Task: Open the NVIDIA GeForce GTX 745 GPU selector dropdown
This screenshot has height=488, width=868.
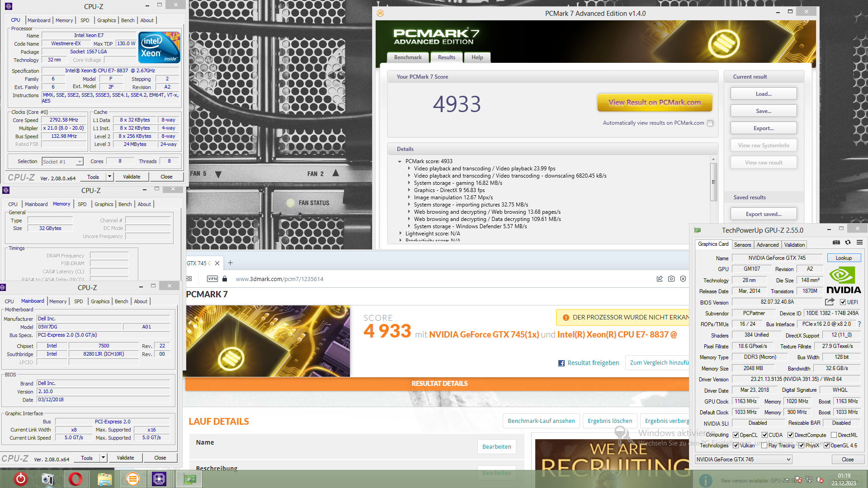Action: (x=743, y=460)
